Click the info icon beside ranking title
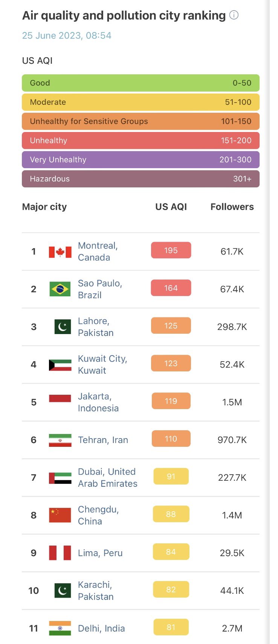The image size is (278, 644). (234, 15)
